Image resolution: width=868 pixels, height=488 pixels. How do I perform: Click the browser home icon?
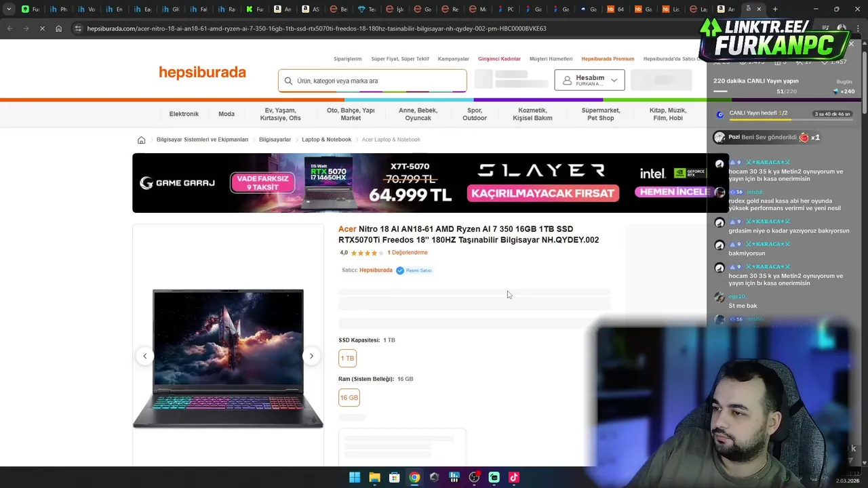pos(58,28)
